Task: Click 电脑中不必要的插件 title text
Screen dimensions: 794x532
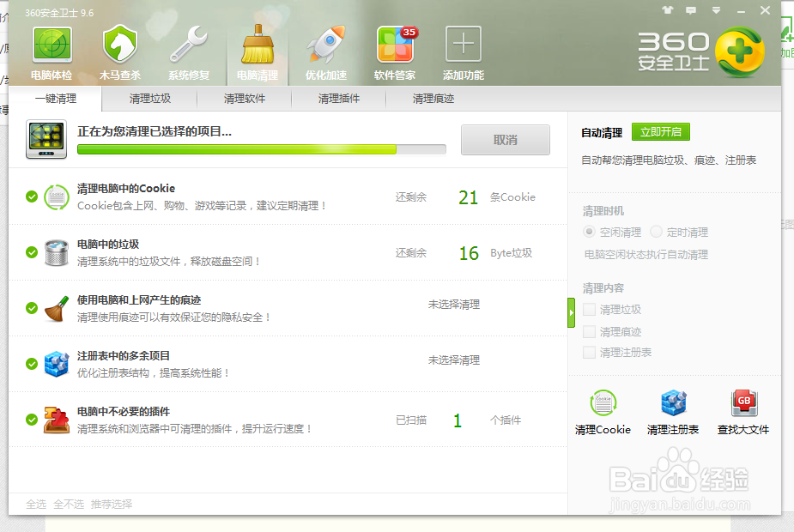Action: pos(124,411)
